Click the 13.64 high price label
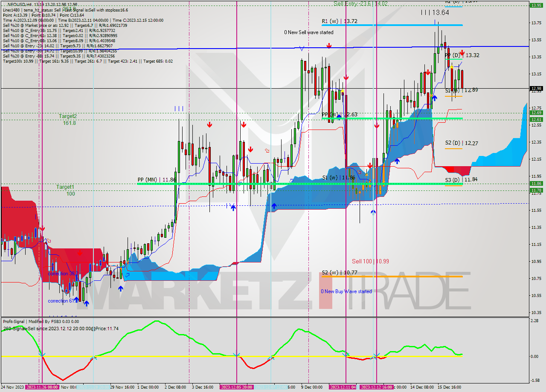546x392 pixels. (435, 12)
